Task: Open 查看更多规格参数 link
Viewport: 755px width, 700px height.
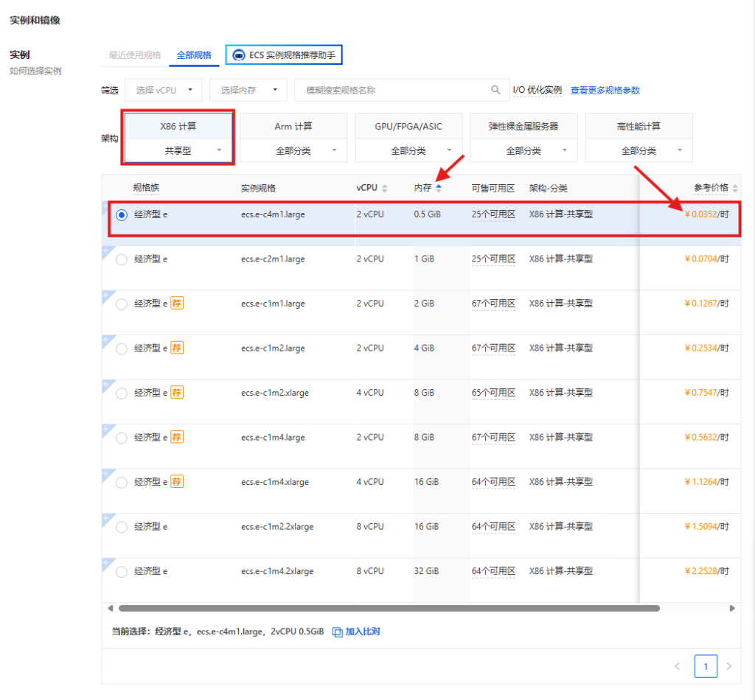Action: click(x=605, y=90)
